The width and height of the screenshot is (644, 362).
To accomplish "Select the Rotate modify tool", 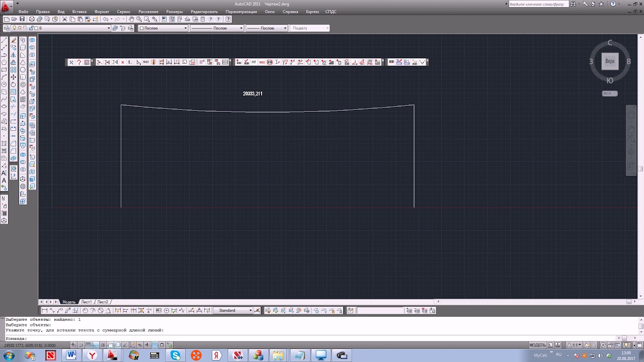I will (x=14, y=84).
